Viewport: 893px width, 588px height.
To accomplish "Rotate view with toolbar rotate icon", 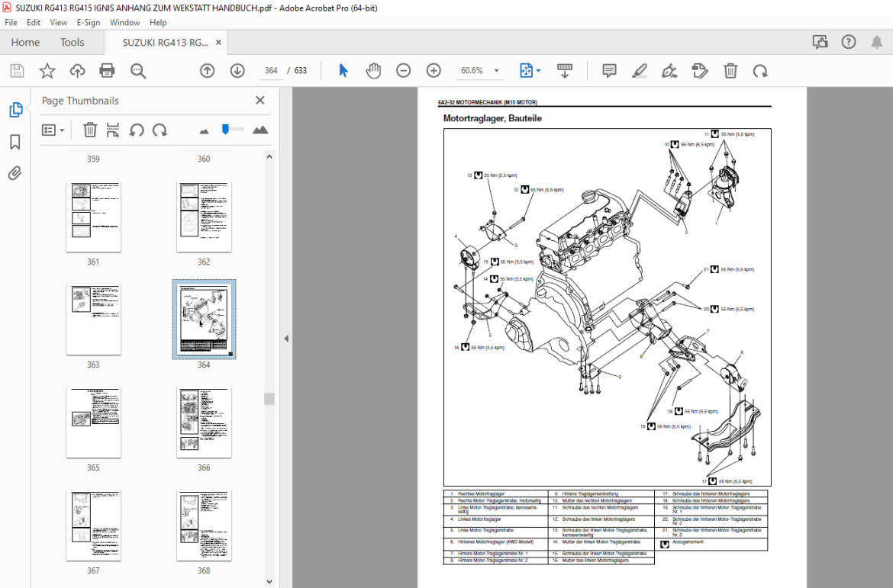I will pyautogui.click(x=760, y=71).
